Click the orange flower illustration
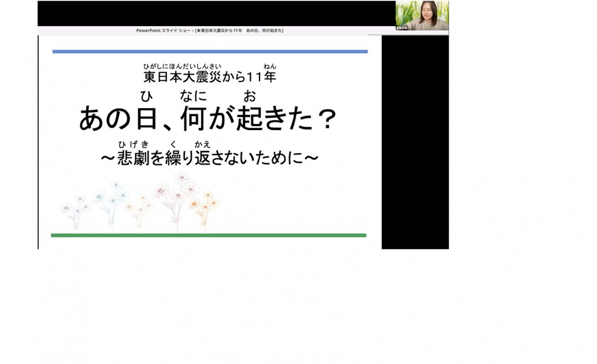Screen dimensions: 597x364 tap(204, 205)
